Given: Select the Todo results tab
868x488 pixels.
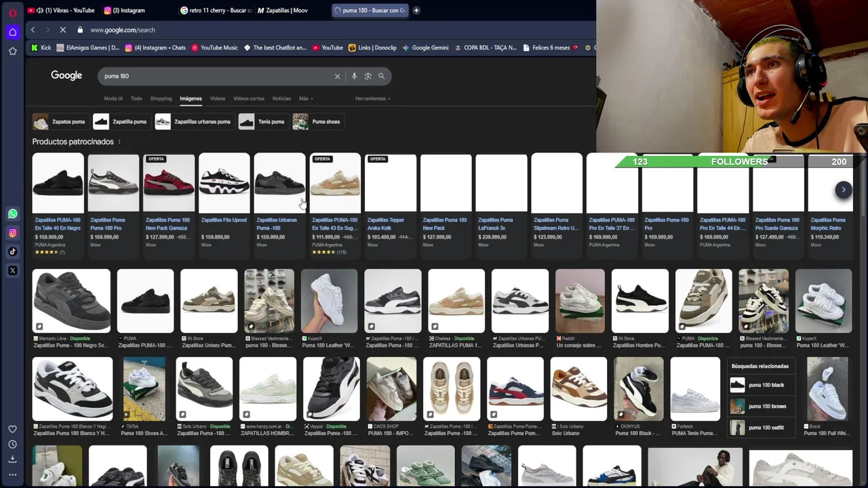Looking at the screenshot, I should pos(136,98).
